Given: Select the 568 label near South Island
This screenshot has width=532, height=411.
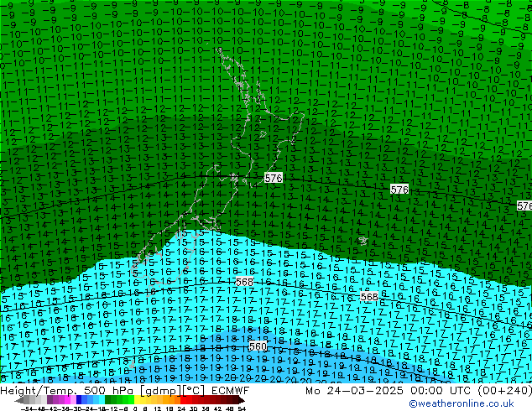Looking at the screenshot, I should tap(244, 282).
